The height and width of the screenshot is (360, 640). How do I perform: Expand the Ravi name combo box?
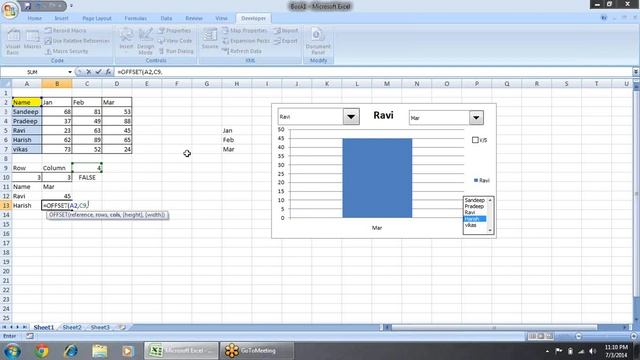351,117
